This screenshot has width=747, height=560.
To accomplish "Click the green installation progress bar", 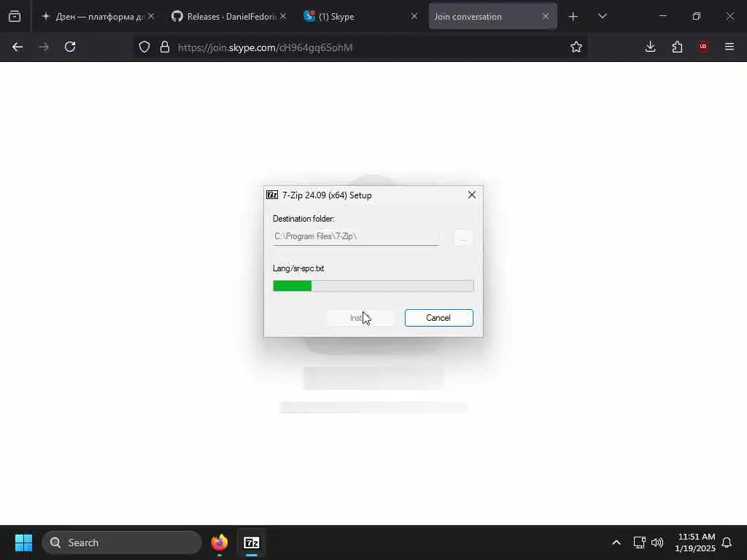I will click(373, 286).
